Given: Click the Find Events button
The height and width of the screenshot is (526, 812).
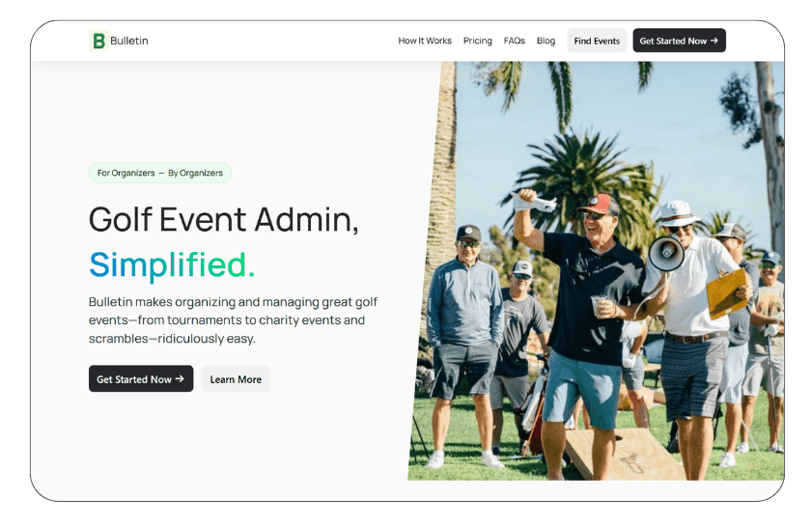Looking at the screenshot, I should tap(597, 41).
